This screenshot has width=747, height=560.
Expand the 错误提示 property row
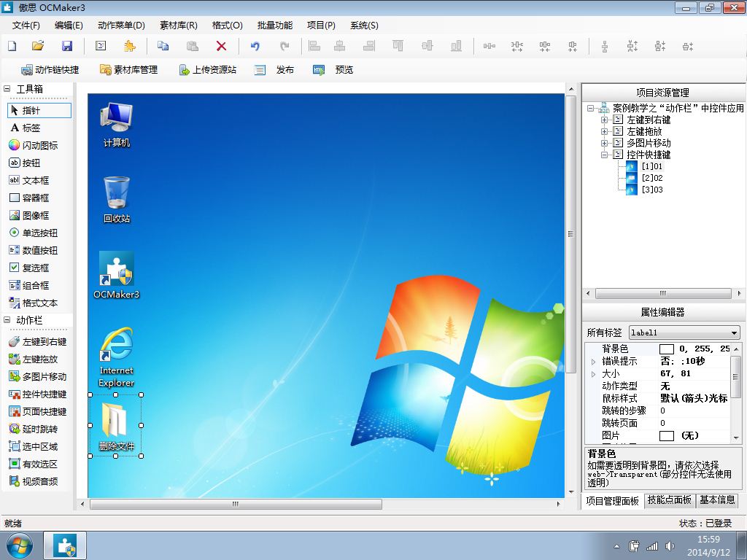pyautogui.click(x=593, y=362)
